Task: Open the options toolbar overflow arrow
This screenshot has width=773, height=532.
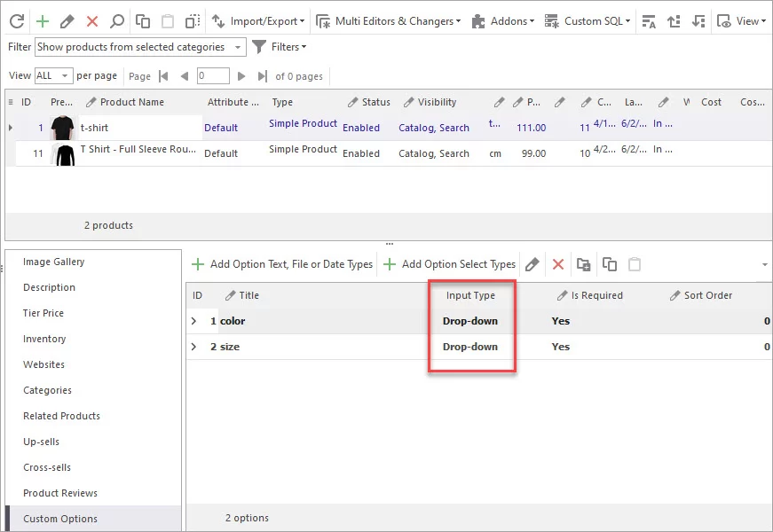Action: [765, 264]
